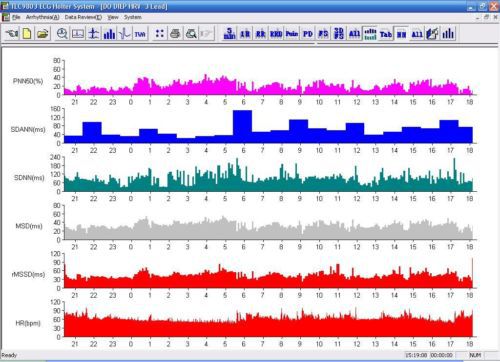Click the FS toolbar button
This screenshot has height=362, width=500.
click(x=323, y=34)
